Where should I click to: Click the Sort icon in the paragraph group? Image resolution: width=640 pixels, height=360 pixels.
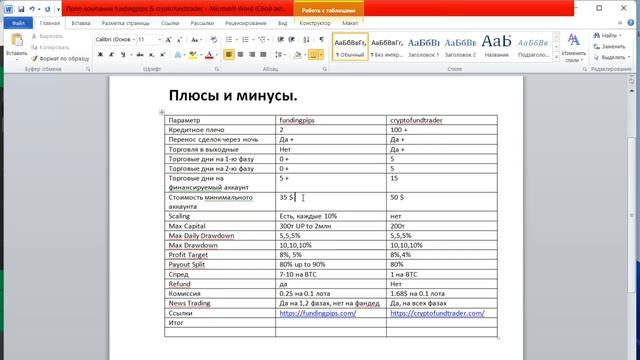[307, 40]
